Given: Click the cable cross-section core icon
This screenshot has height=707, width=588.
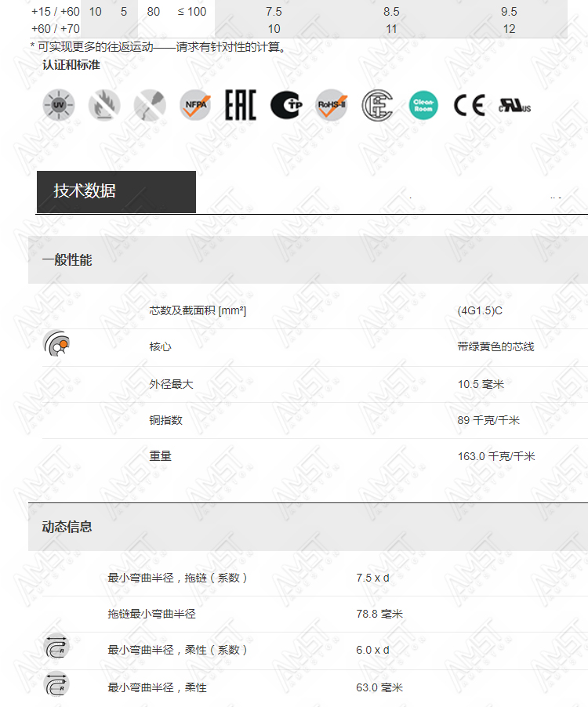Looking at the screenshot, I should tap(56, 343).
